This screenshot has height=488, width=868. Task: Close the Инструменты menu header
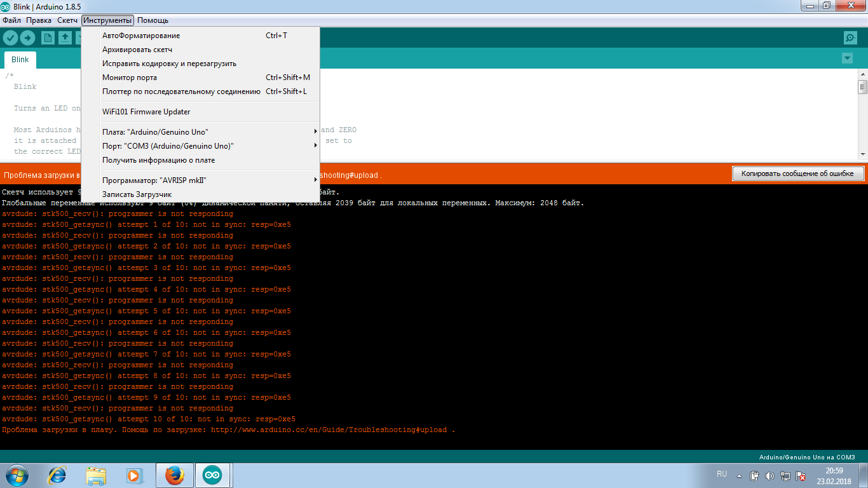point(107,20)
